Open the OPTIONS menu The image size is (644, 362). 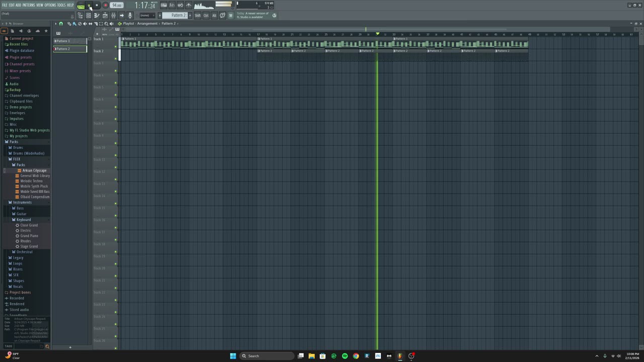pyautogui.click(x=50, y=5)
